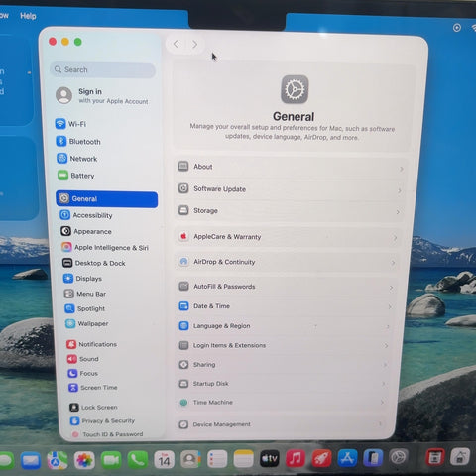The height and width of the screenshot is (476, 476).
Task: Open About in General pane
Action: tap(291, 168)
